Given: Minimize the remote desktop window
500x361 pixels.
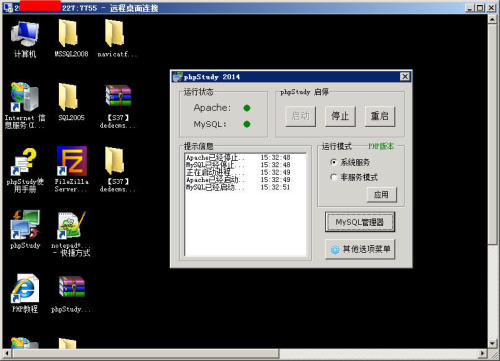Looking at the screenshot, I should pyautogui.click(x=470, y=8).
